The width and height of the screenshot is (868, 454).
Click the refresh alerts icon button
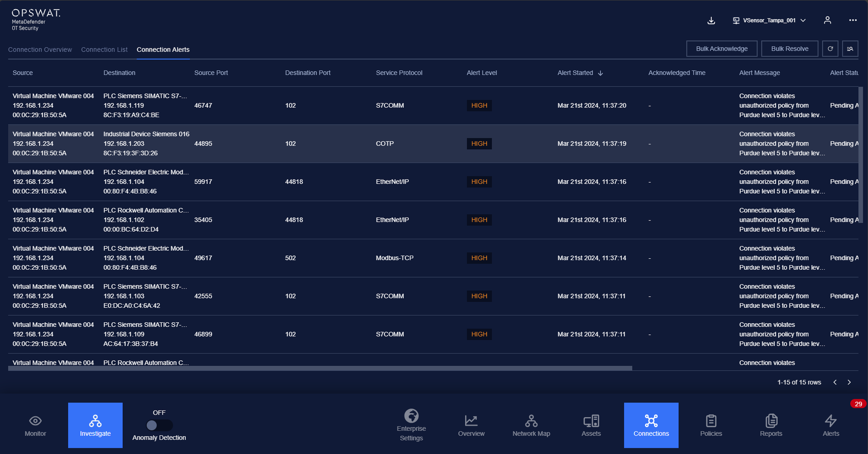tap(830, 48)
